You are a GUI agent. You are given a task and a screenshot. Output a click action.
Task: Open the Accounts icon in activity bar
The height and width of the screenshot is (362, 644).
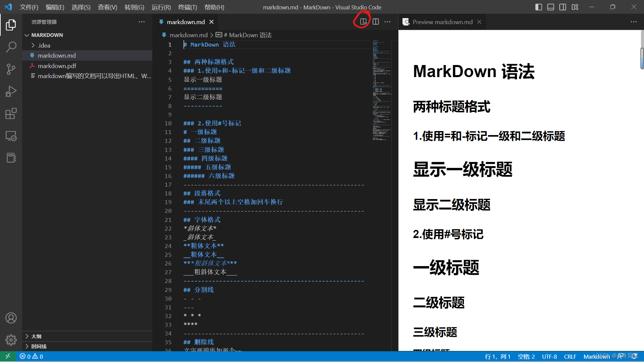pyautogui.click(x=11, y=318)
